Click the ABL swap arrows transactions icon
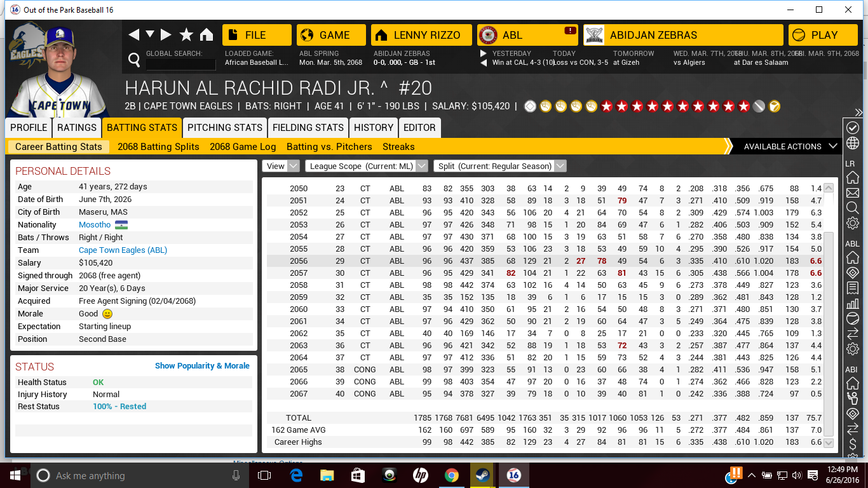This screenshot has width=868, height=488. tap(853, 334)
